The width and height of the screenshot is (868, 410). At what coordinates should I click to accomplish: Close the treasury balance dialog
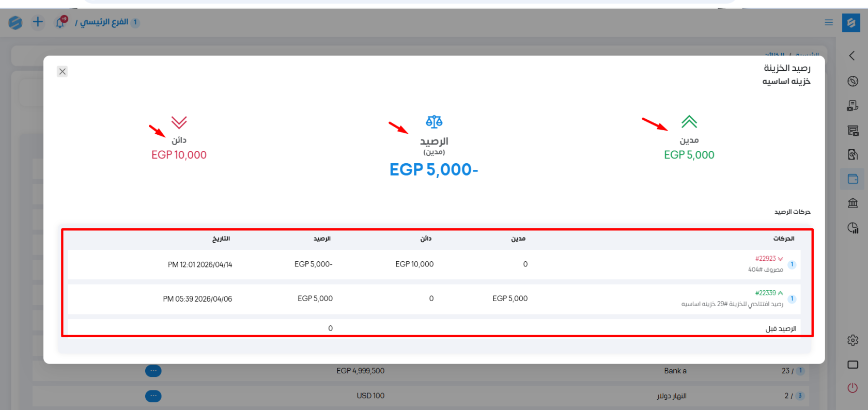click(x=62, y=72)
